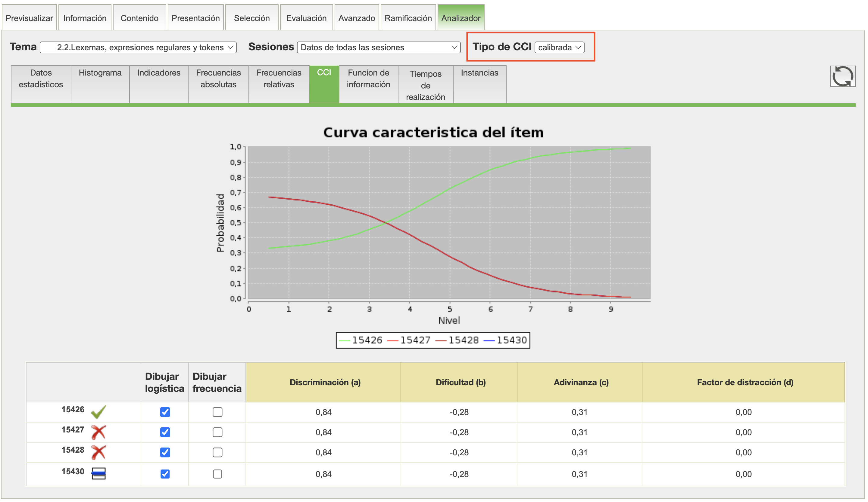Enable Dibujar frecuencia for item 15427

(x=217, y=432)
